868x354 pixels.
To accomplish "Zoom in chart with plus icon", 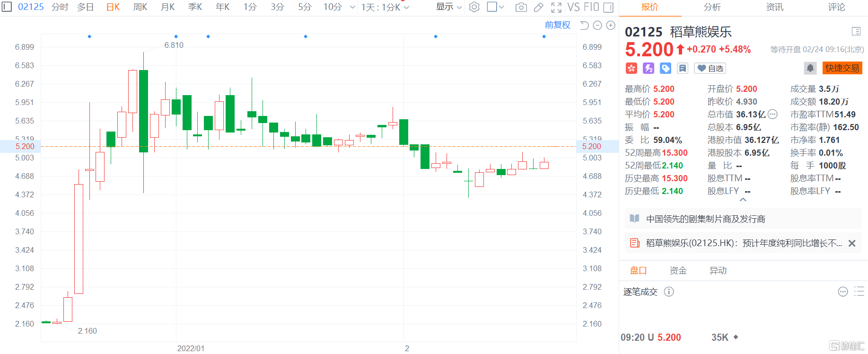I will 611,26.
